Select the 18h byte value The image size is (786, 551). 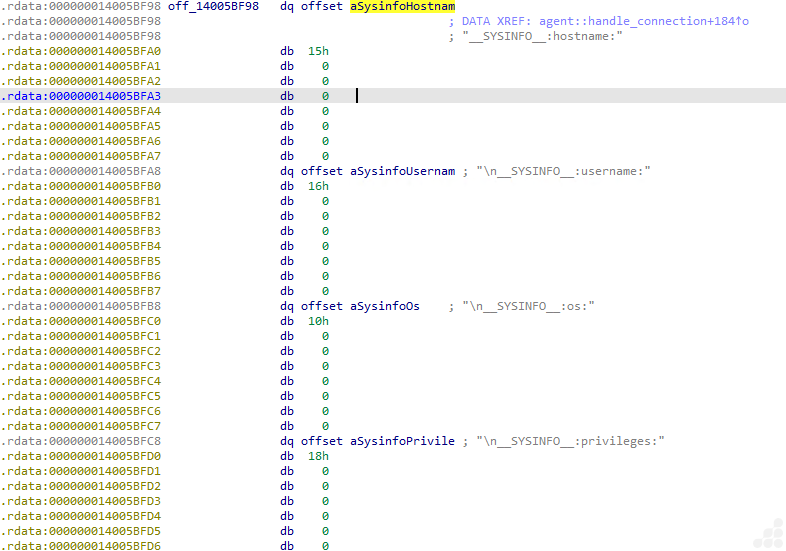click(x=318, y=456)
